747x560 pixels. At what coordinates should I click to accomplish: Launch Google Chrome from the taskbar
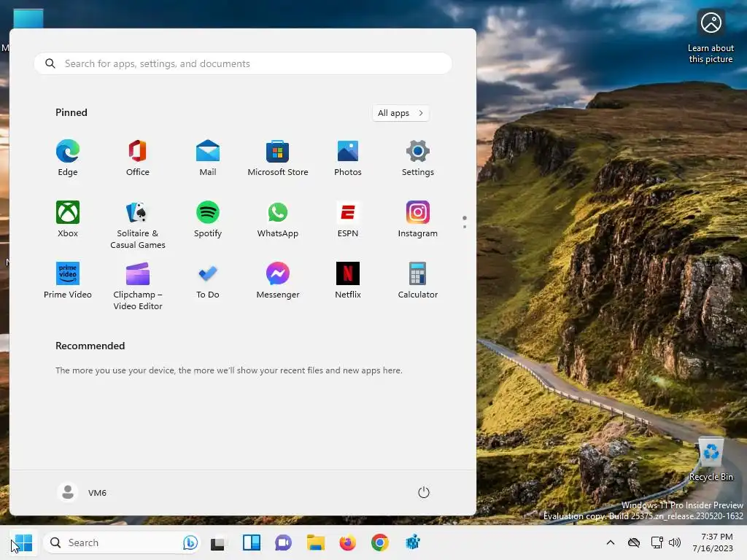click(x=379, y=542)
